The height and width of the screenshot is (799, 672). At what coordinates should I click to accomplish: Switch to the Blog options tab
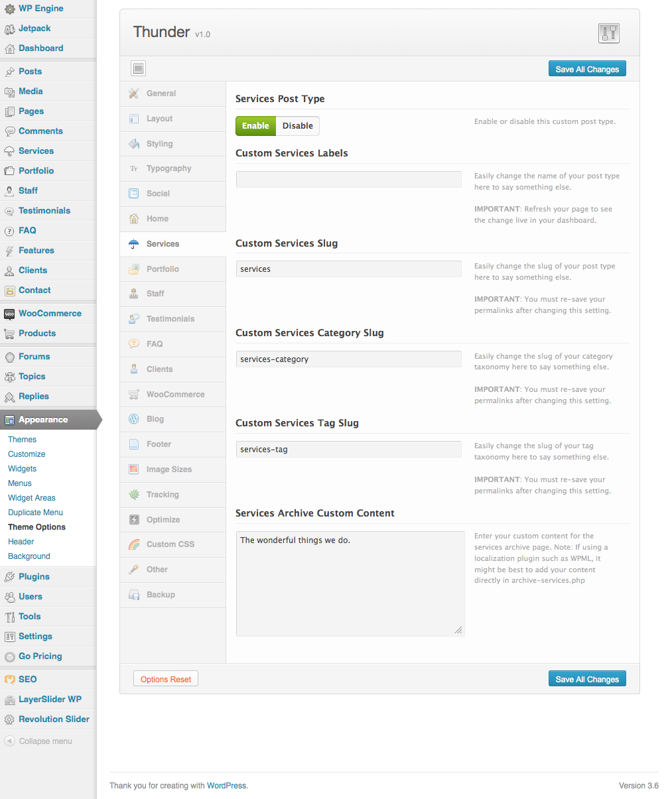pos(173,419)
